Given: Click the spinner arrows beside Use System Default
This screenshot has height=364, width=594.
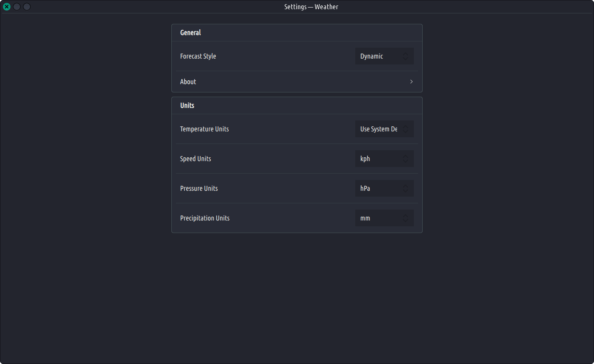Looking at the screenshot, I should pos(405,129).
